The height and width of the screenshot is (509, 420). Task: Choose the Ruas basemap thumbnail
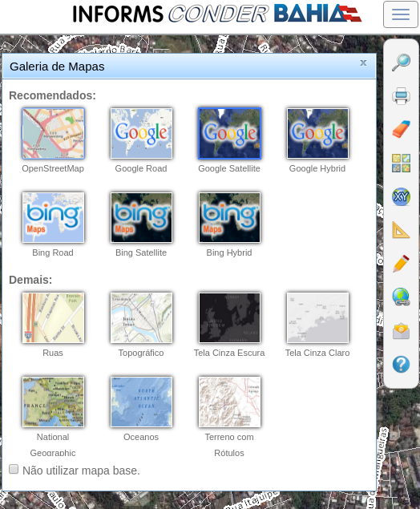(53, 317)
